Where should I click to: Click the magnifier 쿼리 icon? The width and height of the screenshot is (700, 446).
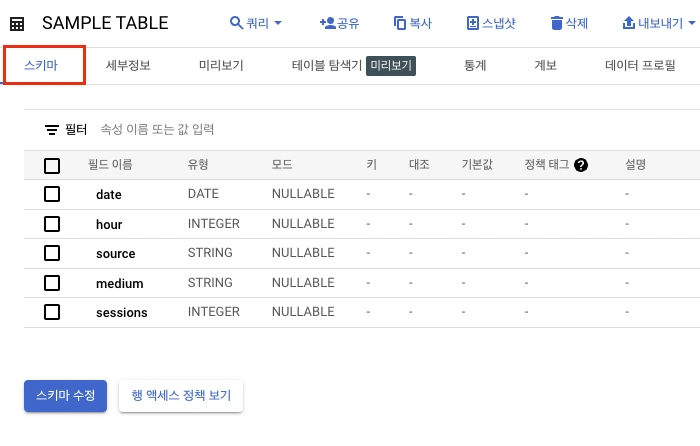tap(236, 22)
